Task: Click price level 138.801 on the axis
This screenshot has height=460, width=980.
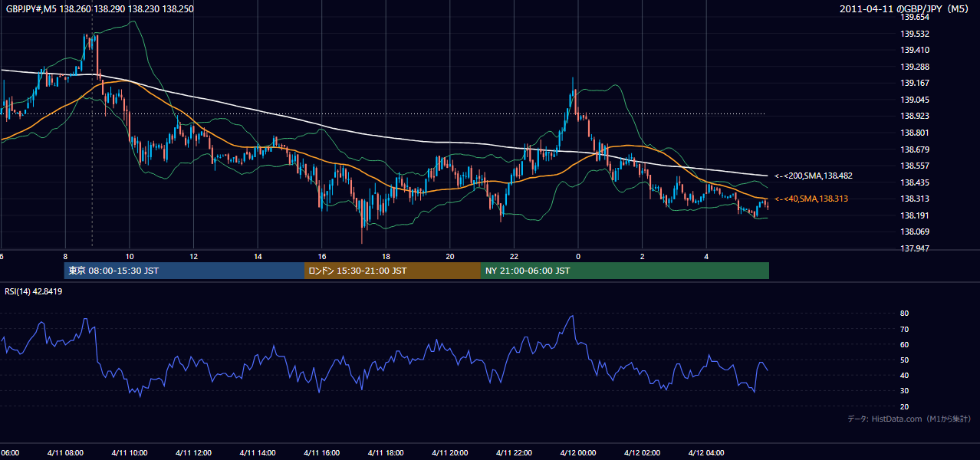Action: [915, 133]
